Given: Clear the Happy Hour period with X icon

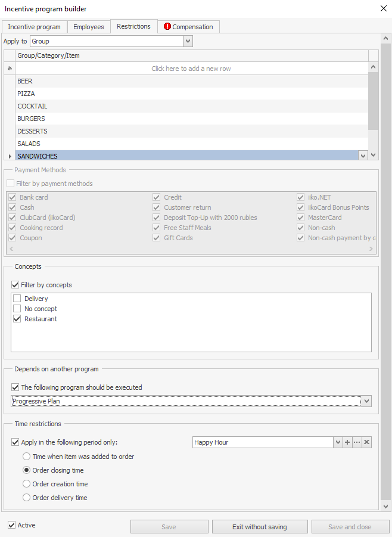Looking at the screenshot, I should point(366,442).
